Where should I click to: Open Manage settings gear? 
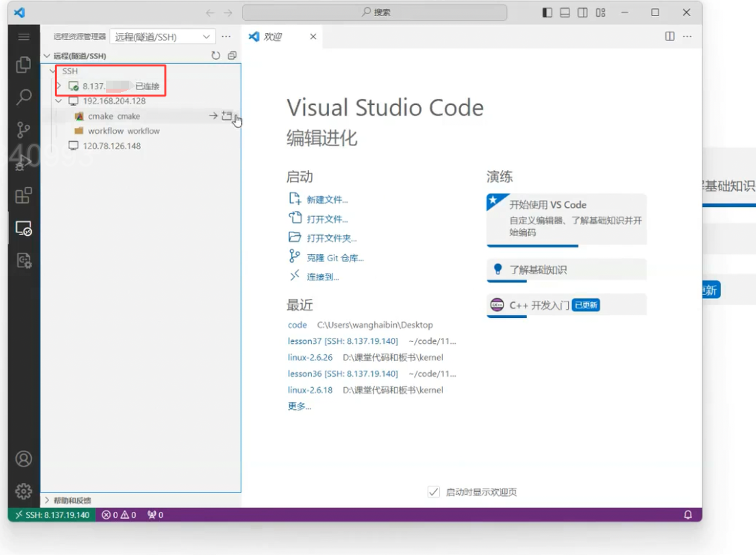click(23, 491)
